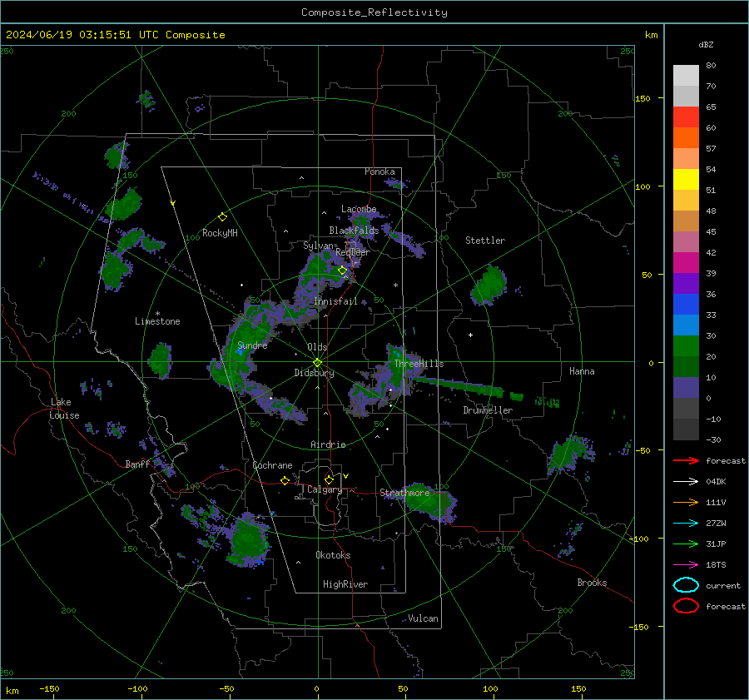The image size is (749, 700).
Task: Click the white 04DK arrow icon
Action: click(686, 482)
